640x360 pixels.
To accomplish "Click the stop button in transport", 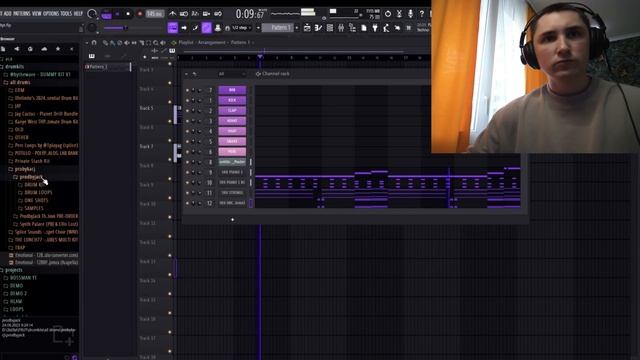I will [128, 14].
